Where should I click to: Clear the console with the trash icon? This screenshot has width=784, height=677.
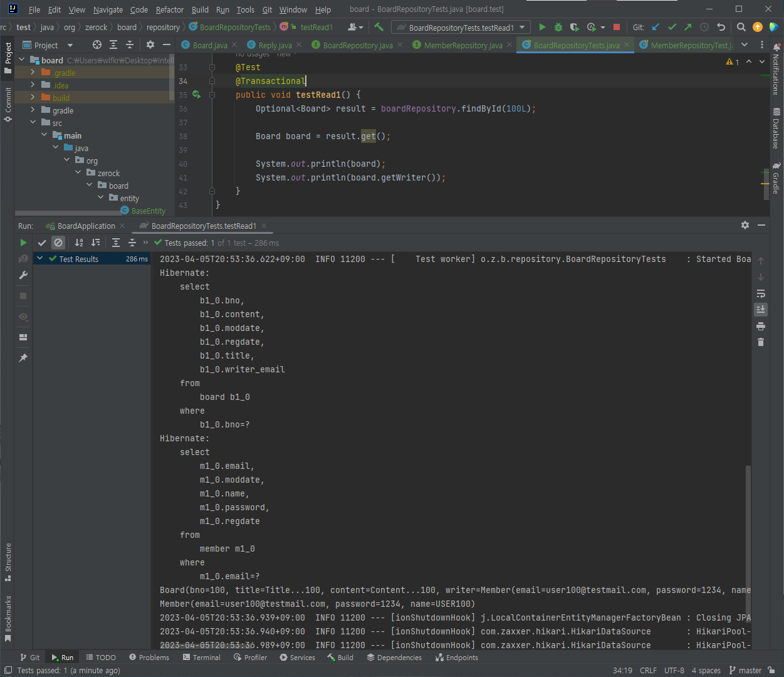coord(761,342)
